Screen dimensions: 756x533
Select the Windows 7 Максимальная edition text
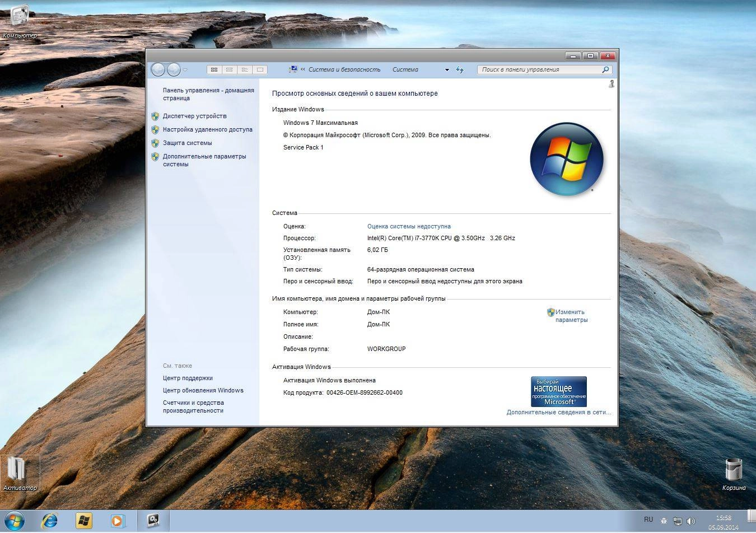point(320,123)
